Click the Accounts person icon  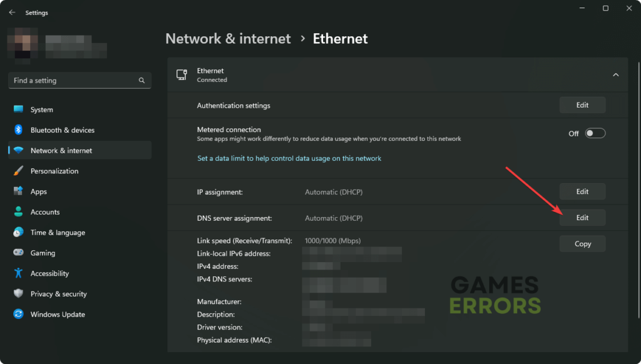18,211
